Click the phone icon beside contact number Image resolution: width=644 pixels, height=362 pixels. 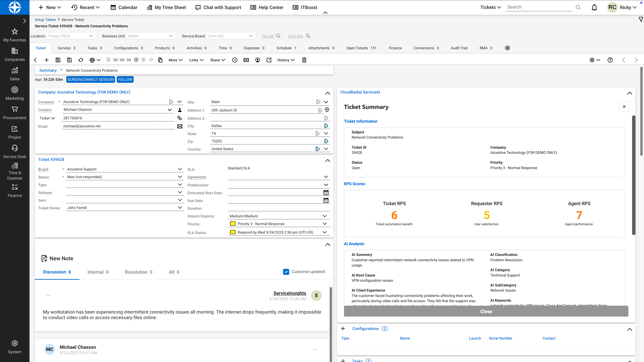(x=180, y=118)
